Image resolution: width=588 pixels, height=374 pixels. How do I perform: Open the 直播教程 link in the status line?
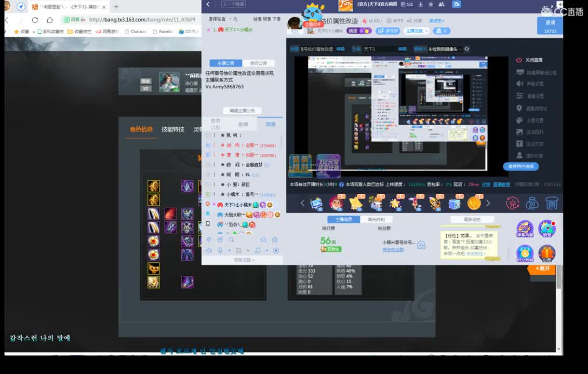pos(501,184)
